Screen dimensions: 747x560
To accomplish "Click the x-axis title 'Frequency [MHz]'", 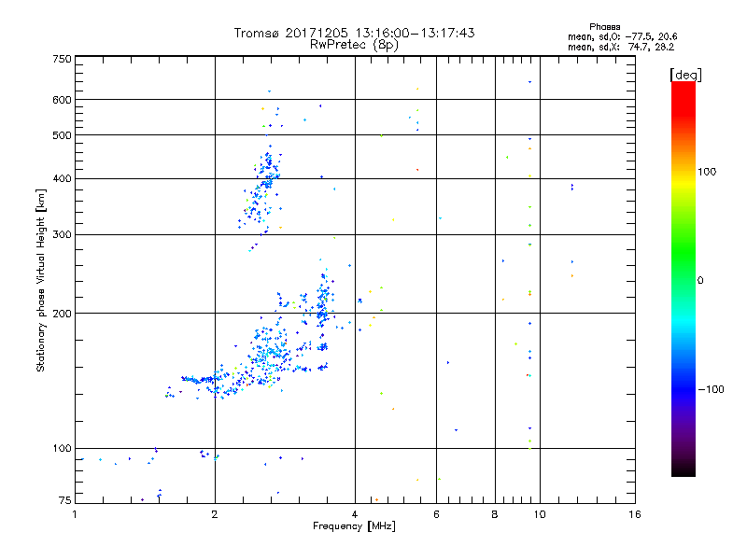I will click(x=354, y=526).
